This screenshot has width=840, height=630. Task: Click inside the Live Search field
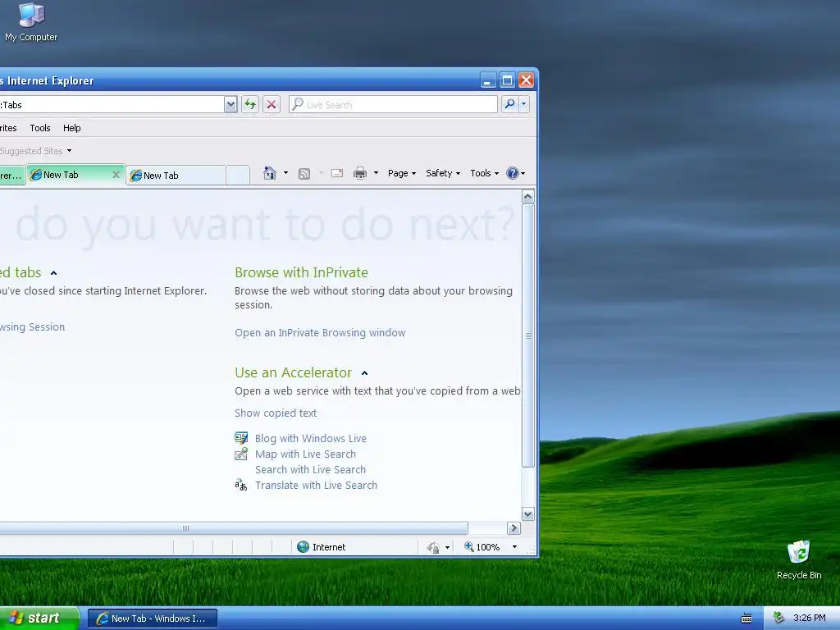point(394,104)
